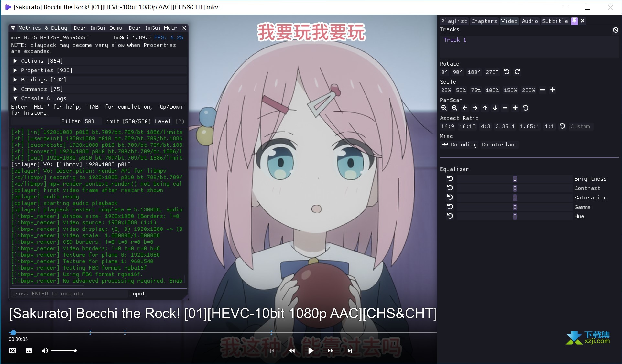
Task: Toggle HW Decoding
Action: (x=459, y=145)
